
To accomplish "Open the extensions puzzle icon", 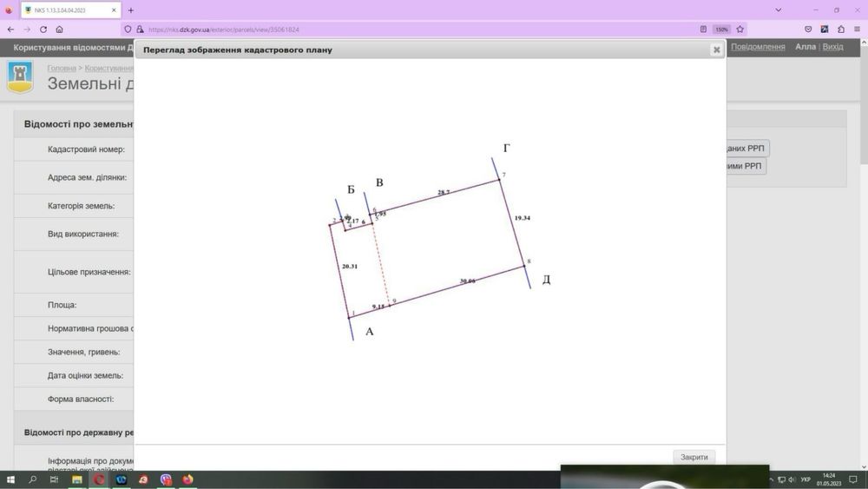I will coord(841,30).
